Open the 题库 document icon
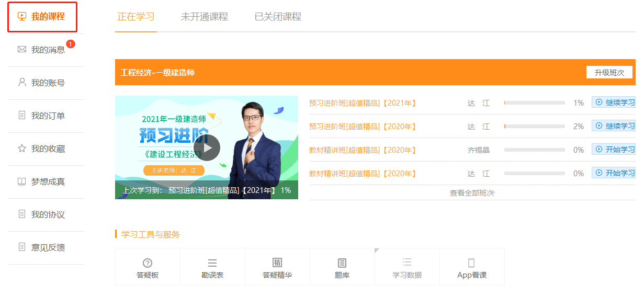Image resolution: width=644 pixels, height=297 pixels. 342,263
